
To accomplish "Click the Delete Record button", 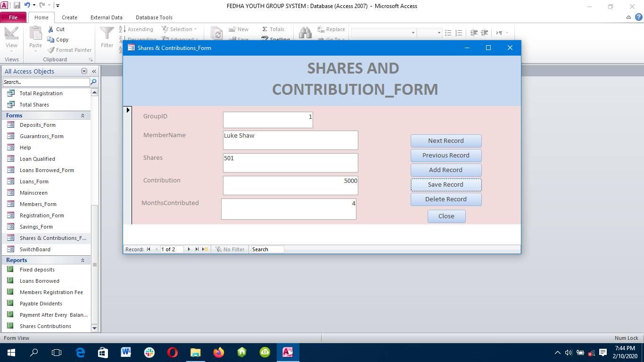I will coord(446,199).
